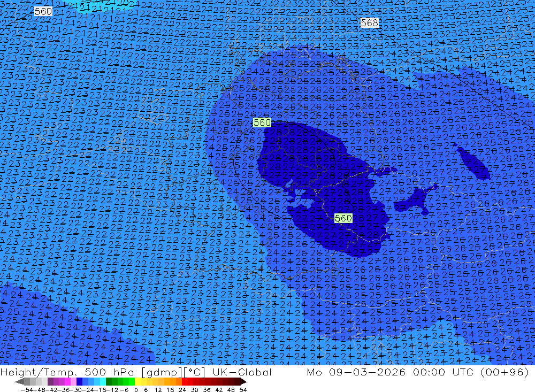Screen dimensions: 535x392
Task: Click the '(00+96)' forecast hour text
Action: 505,372
